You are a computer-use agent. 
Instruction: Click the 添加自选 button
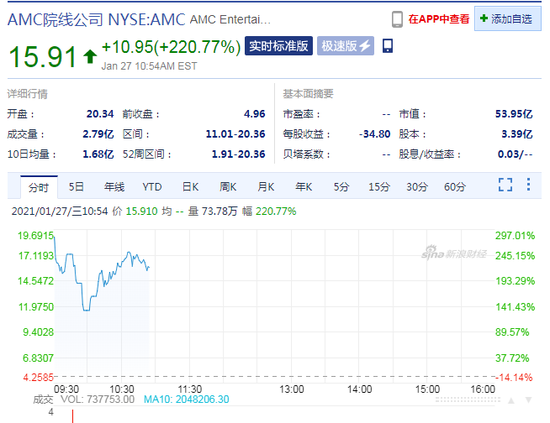click(508, 19)
